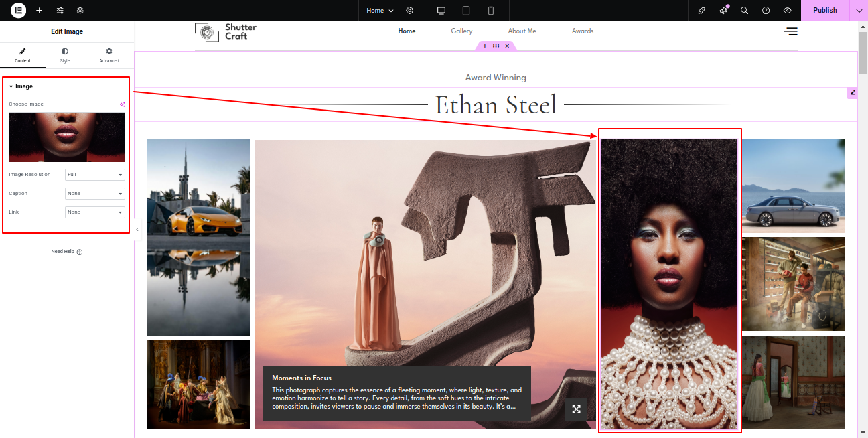Click the Ethan Steel heading
Viewport: 868px width, 438px height.
(496, 105)
